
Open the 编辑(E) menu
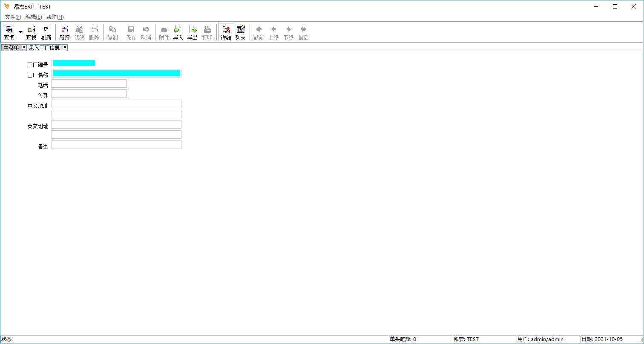pos(34,17)
